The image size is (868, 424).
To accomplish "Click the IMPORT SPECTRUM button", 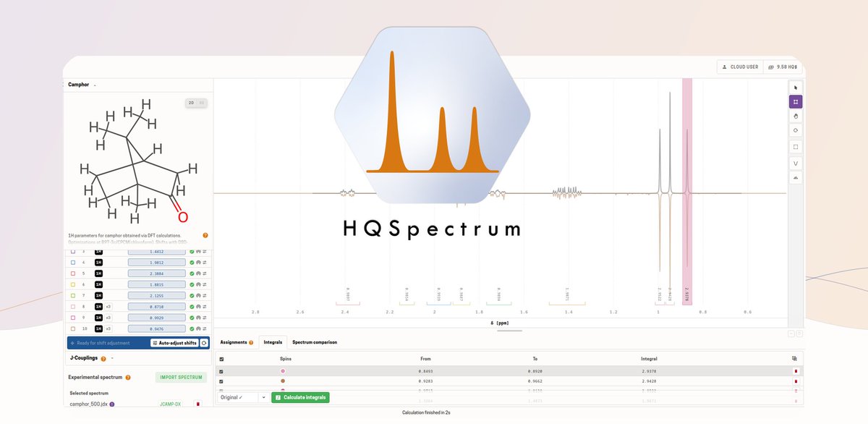I will [181, 377].
